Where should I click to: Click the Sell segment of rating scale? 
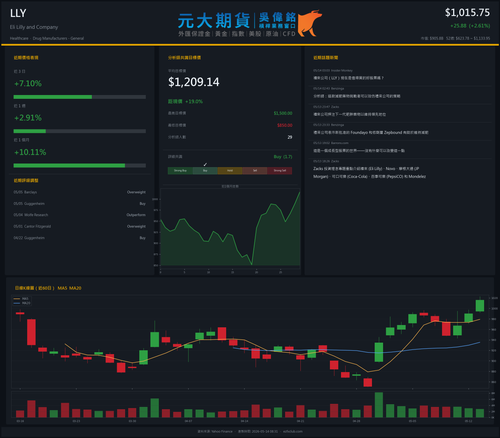coord(255,171)
